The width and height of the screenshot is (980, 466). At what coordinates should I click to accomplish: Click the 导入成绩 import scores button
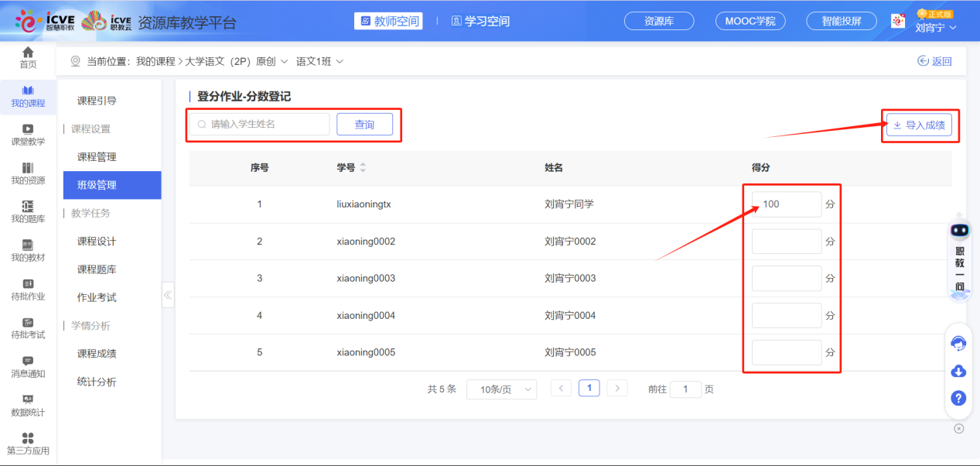click(x=920, y=124)
